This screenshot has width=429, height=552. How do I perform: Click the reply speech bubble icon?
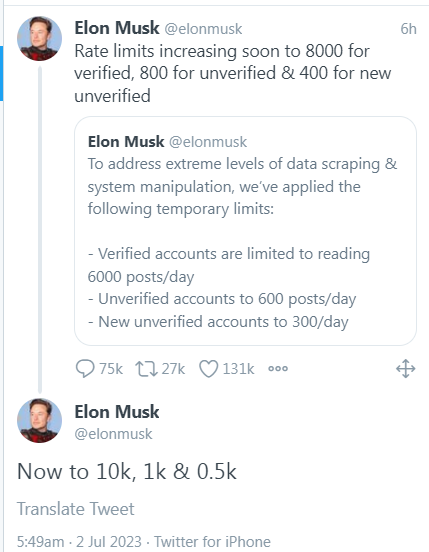click(85, 369)
